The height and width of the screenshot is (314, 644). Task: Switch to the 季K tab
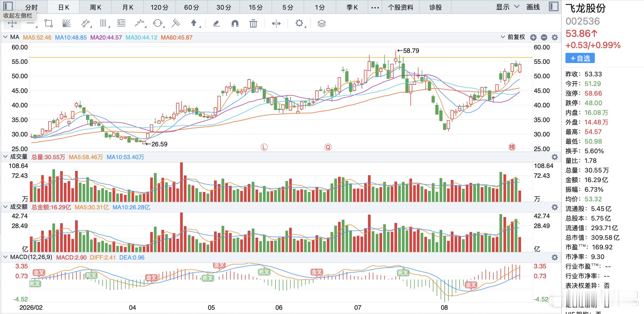coord(352,7)
